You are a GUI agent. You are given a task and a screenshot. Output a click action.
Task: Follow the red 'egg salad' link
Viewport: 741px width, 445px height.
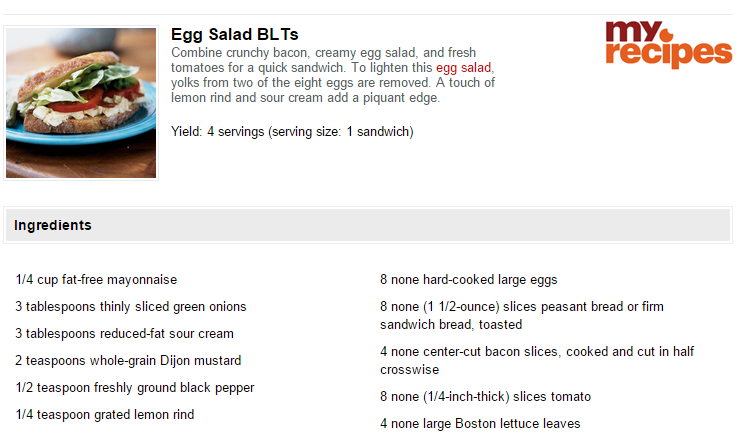point(463,68)
